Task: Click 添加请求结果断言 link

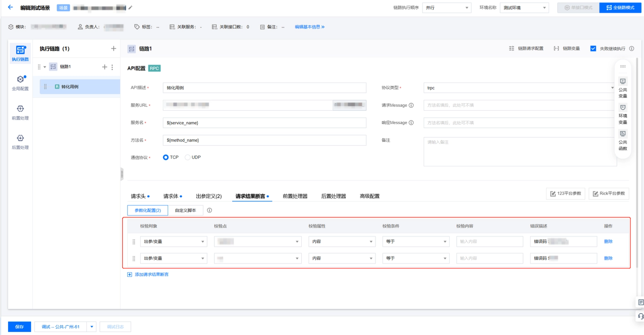Action: click(148, 274)
